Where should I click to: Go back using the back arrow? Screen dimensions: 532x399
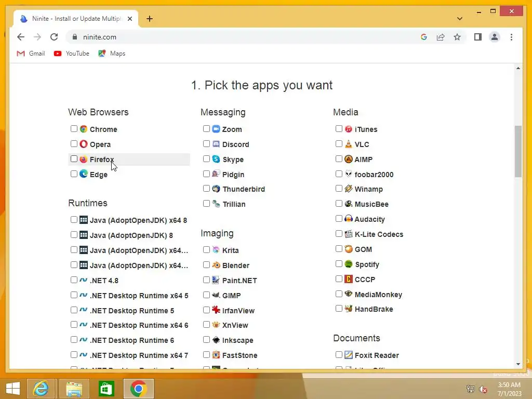pos(21,37)
